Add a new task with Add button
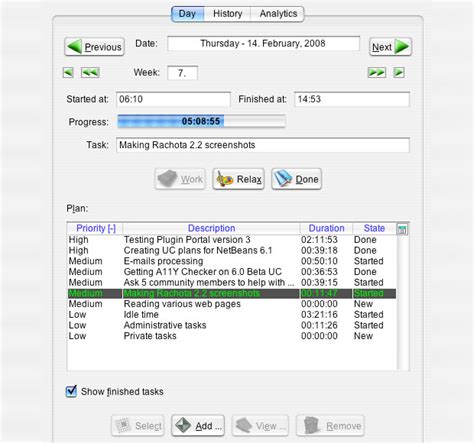The width and height of the screenshot is (474, 443). click(198, 426)
